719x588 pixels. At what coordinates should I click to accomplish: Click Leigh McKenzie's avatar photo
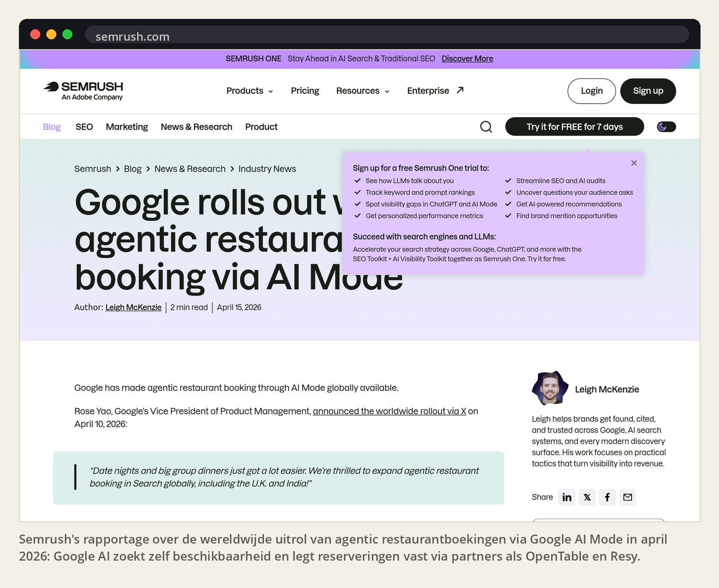550,389
